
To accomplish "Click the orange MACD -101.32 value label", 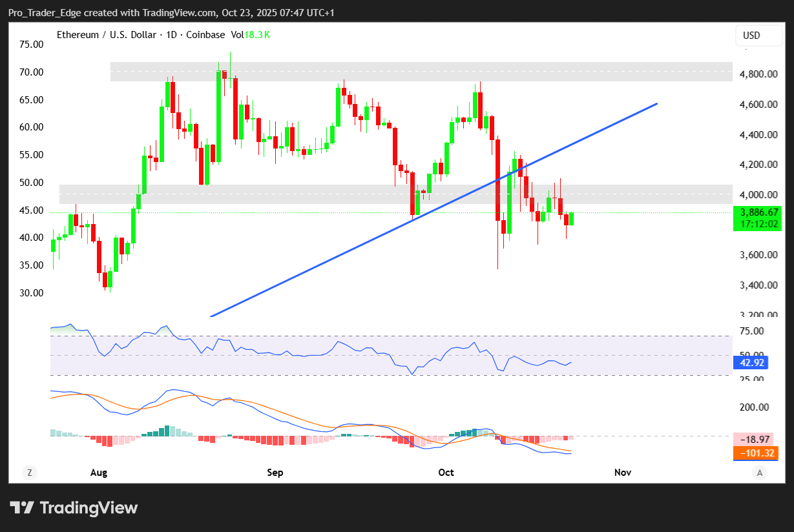I will 755,453.
